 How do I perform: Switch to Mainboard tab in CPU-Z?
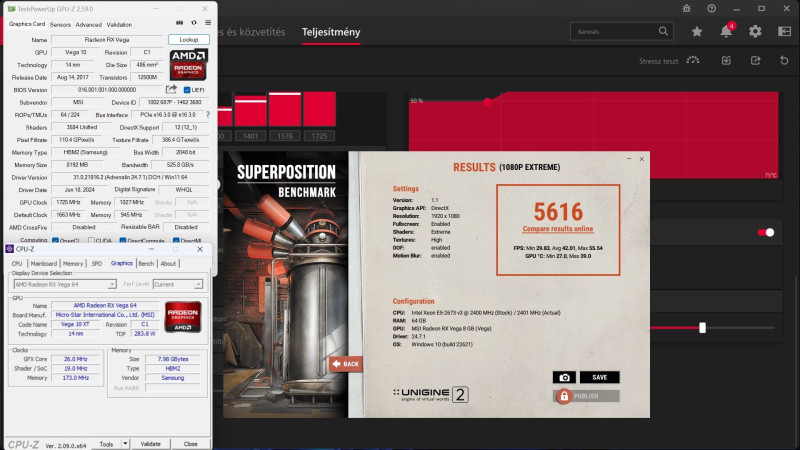[43, 264]
